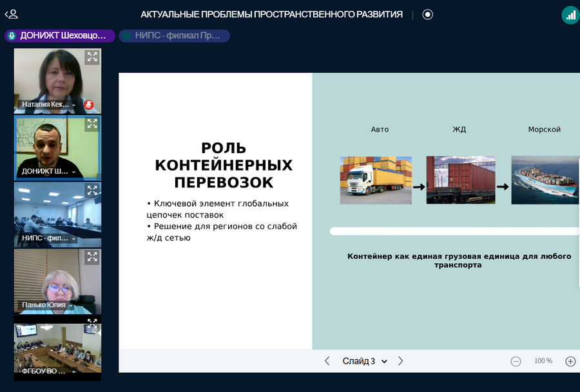Expand the ДОНИЖТ Ш participant options chevron

(73, 172)
